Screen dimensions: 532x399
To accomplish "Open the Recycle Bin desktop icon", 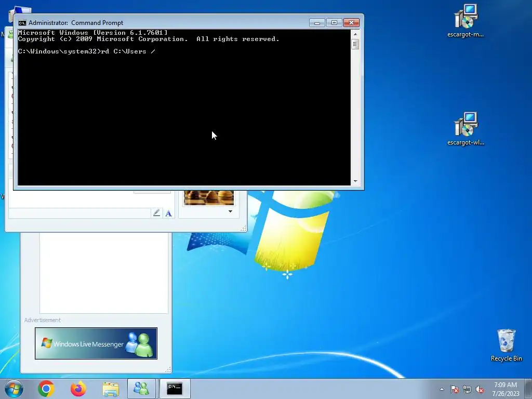I will 506,345.
